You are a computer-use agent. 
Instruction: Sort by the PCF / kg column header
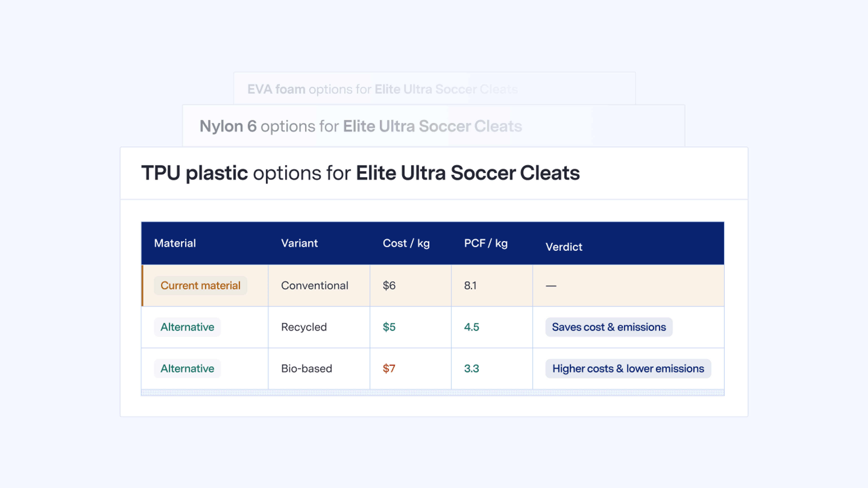486,243
